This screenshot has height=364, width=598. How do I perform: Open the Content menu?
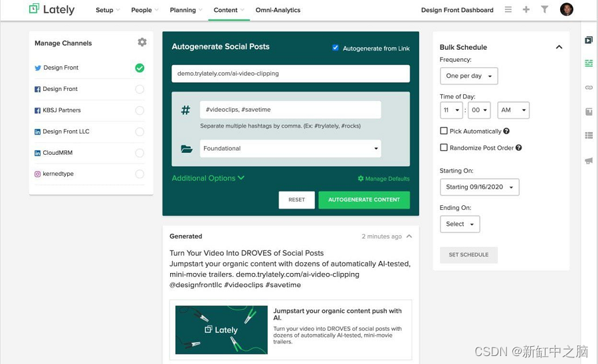click(x=226, y=10)
